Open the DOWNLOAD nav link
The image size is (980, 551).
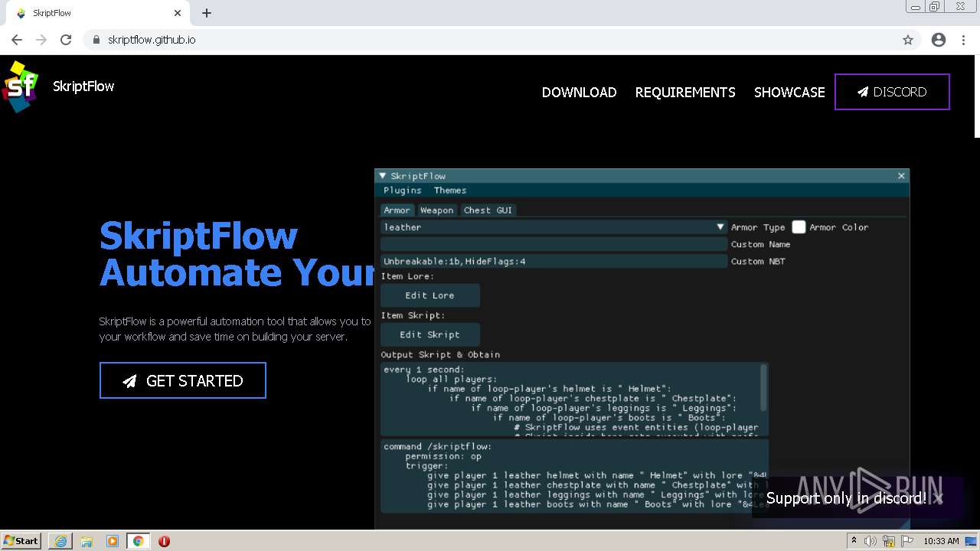pyautogui.click(x=579, y=92)
